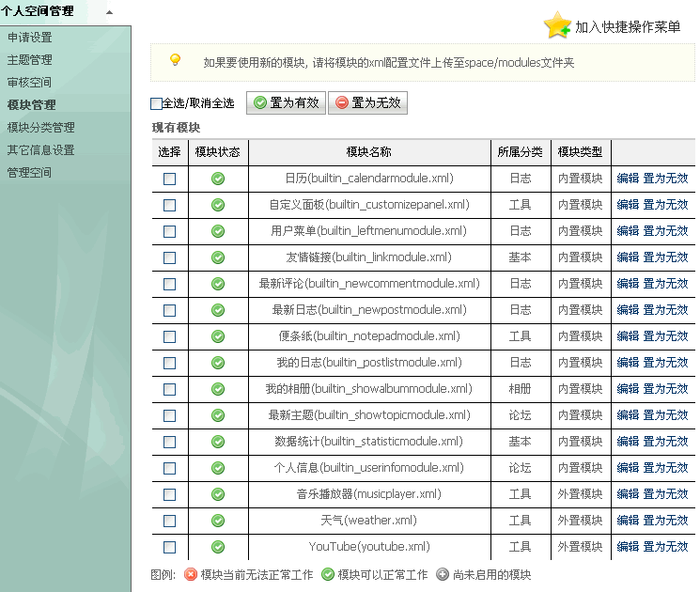The image size is (700, 592).
Task: Select checkbox of 用户菜单 row
Action: pyautogui.click(x=170, y=232)
